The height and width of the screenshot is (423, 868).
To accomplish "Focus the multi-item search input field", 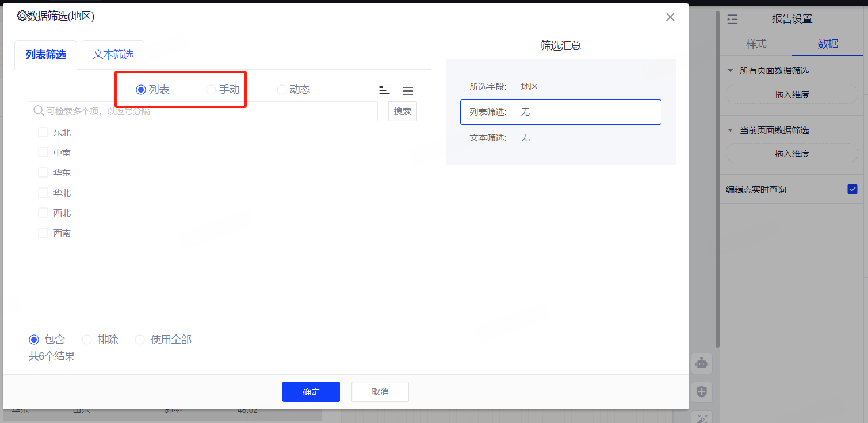I will point(207,111).
